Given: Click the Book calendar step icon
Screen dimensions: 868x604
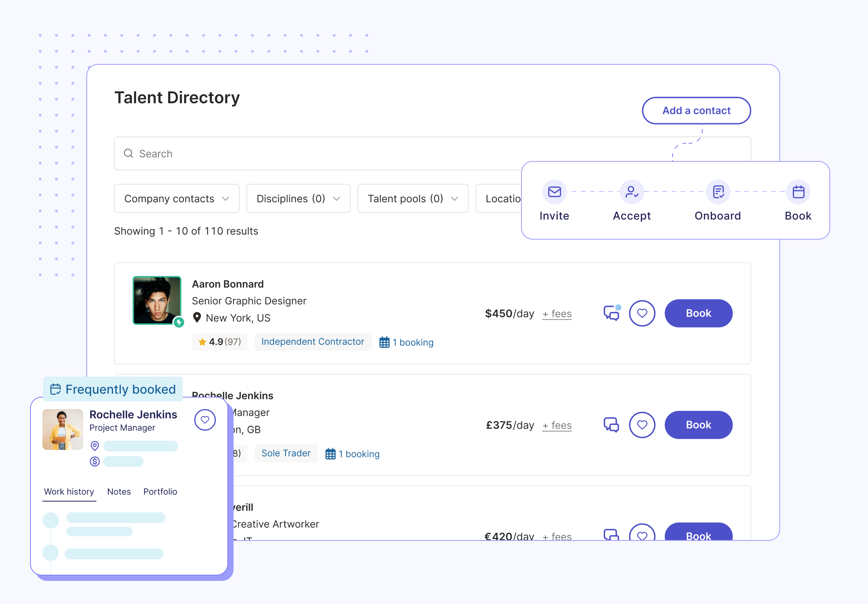Looking at the screenshot, I should click(798, 191).
